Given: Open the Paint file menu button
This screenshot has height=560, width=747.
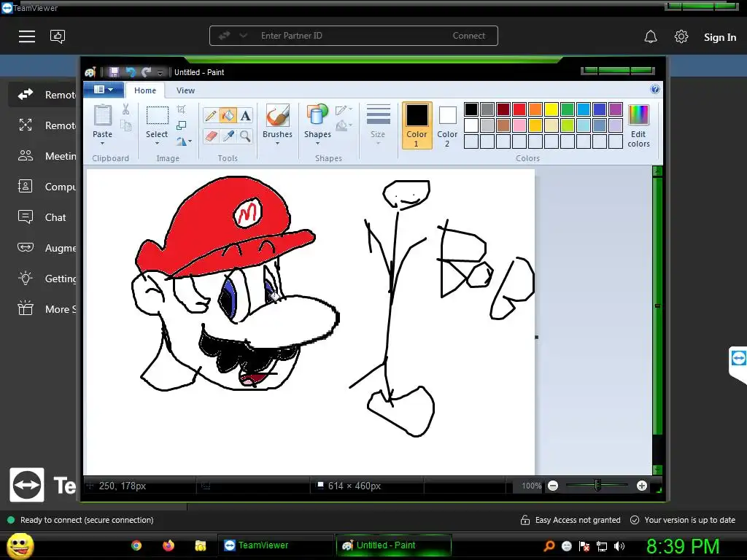Looking at the screenshot, I should point(104,90).
